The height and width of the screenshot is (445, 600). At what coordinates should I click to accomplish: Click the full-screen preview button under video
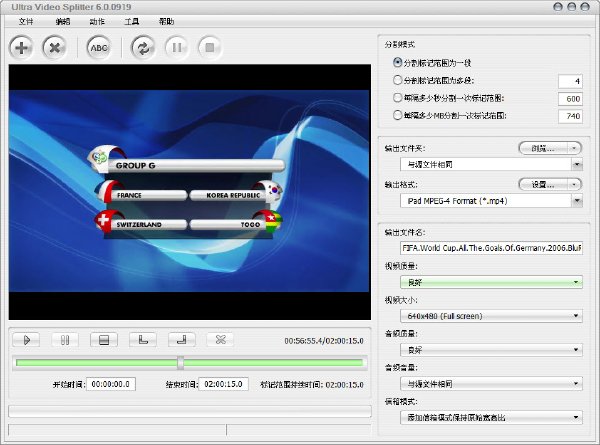104,340
